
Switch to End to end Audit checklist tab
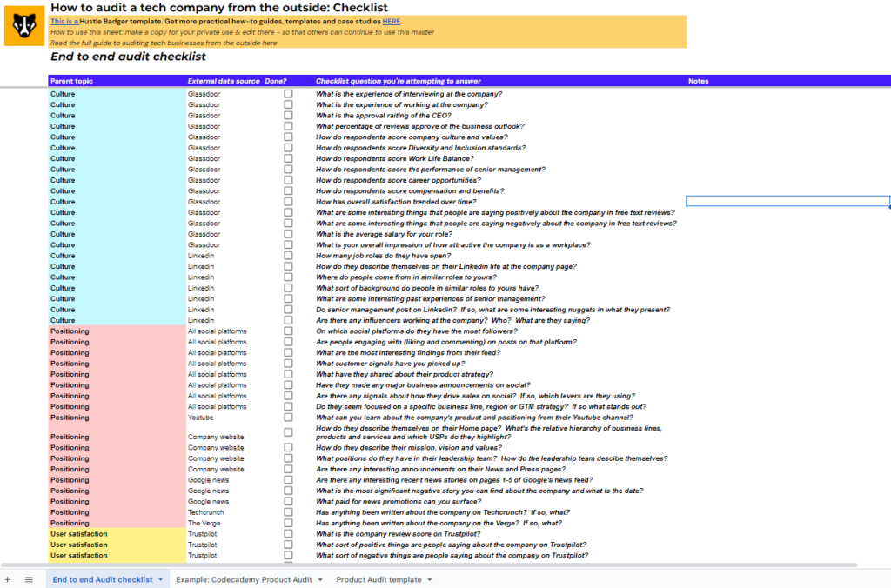pyautogui.click(x=103, y=579)
